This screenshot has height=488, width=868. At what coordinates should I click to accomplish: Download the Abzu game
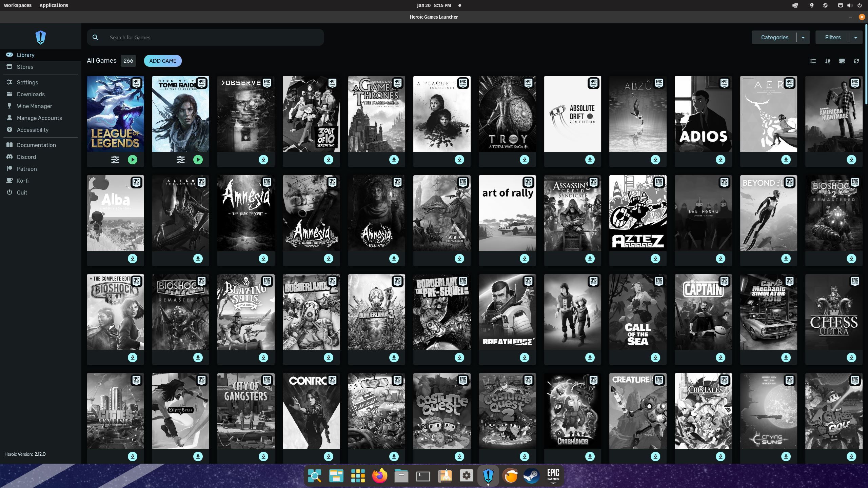pyautogui.click(x=655, y=160)
